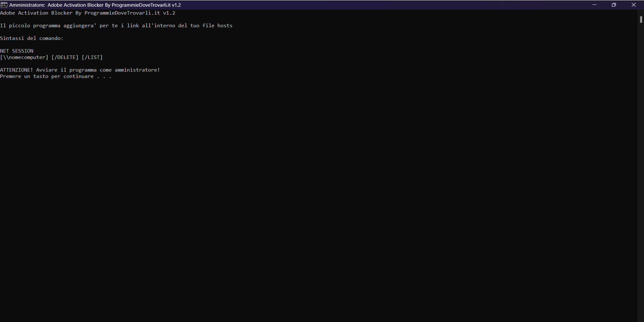
Task: Click the vertical scrollbar thumb
Action: (641, 19)
